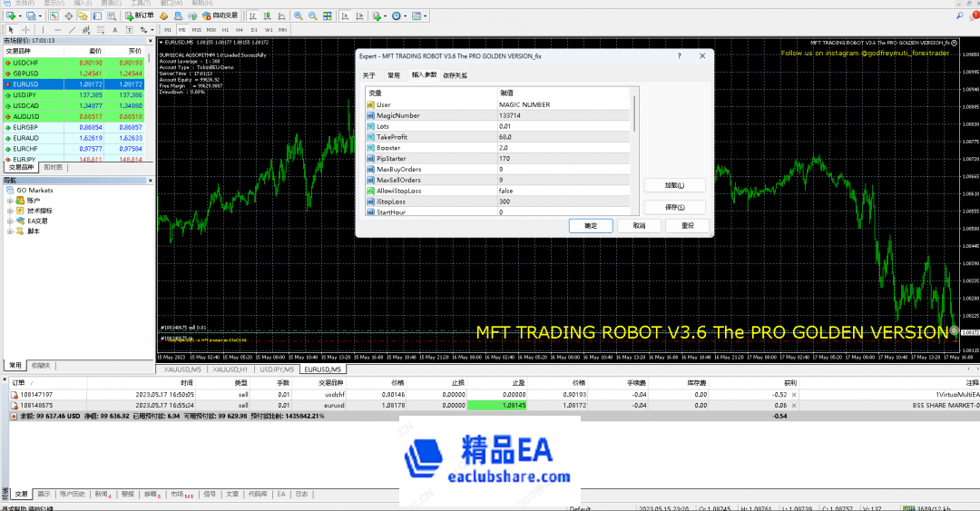Expand the 脚本 scripts tree node
This screenshot has width=980, height=511.
click(x=9, y=231)
